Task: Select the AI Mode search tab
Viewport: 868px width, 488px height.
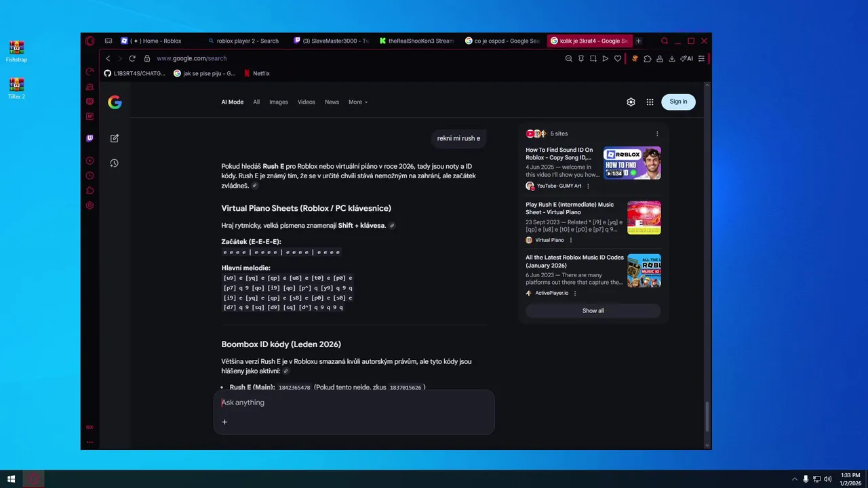Action: [x=232, y=102]
